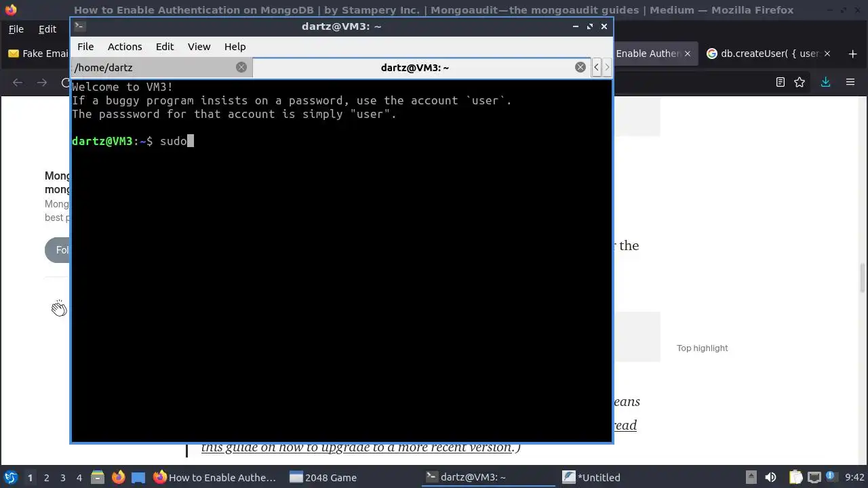Click the Firefox page vertical scrollbar
Screen dimensions: 868x488
(863, 278)
